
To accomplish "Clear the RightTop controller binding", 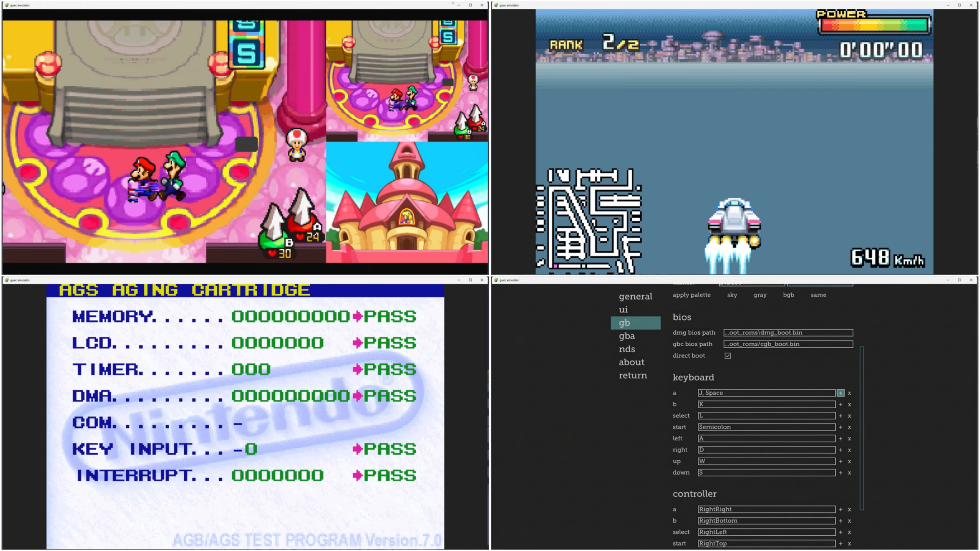I will 849,543.
